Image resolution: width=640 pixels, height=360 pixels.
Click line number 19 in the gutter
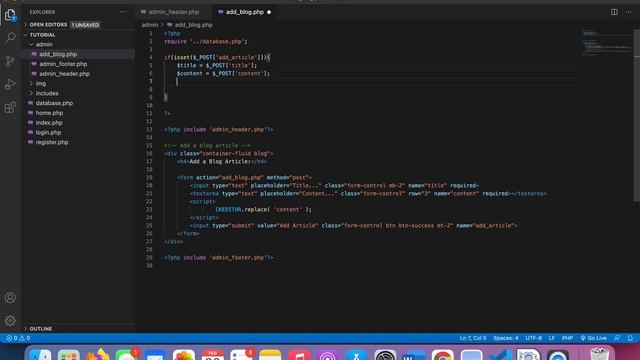(x=149, y=178)
